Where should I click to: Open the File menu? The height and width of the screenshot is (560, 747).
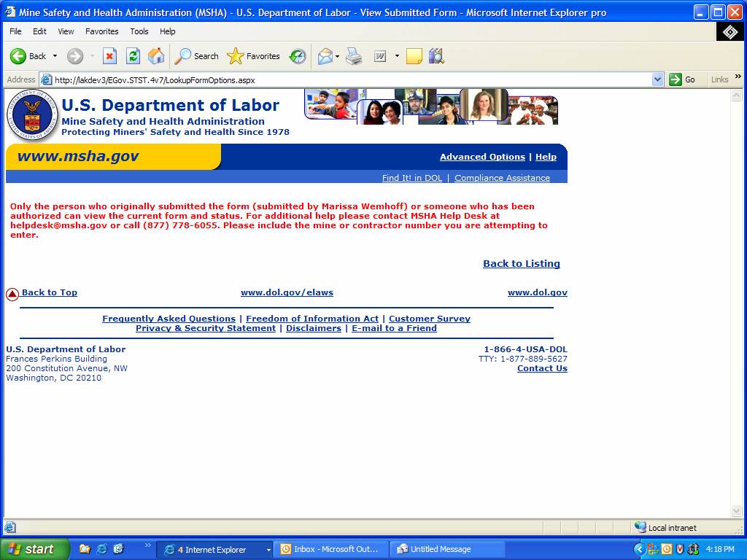click(x=15, y=31)
